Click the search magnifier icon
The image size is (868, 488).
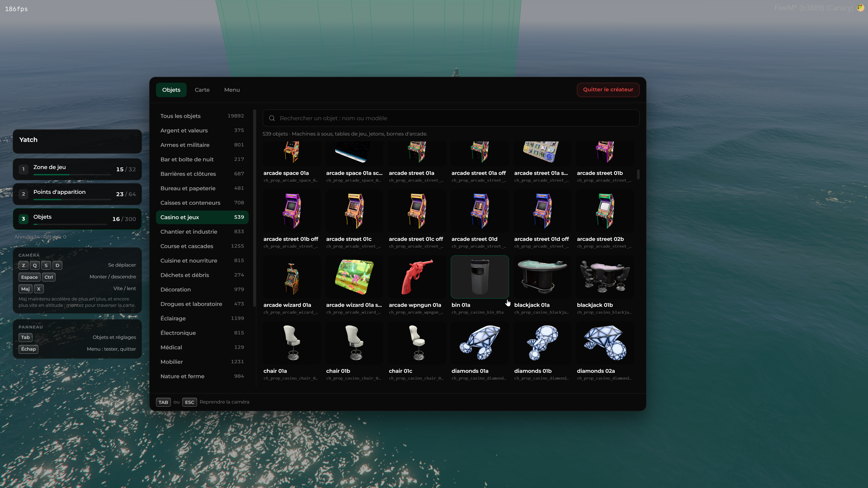pos(271,118)
